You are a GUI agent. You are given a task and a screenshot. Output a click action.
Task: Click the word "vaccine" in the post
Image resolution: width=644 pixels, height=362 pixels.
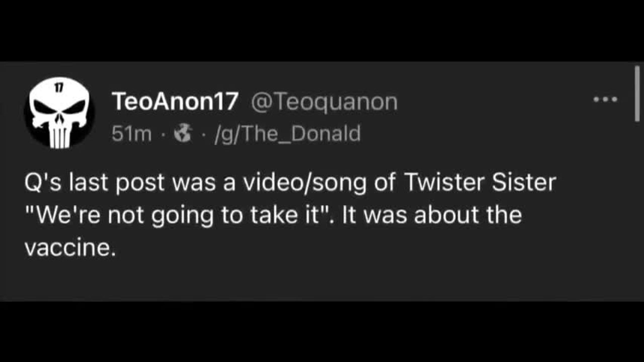click(67, 248)
